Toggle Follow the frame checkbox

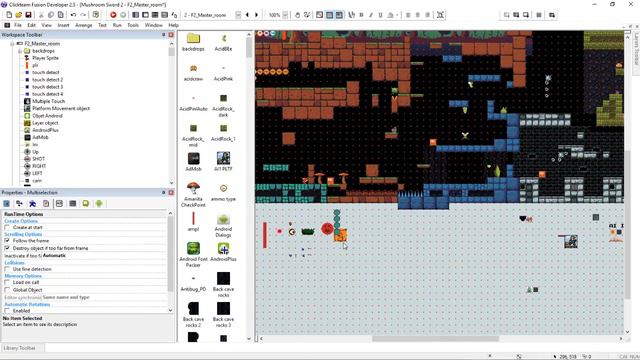click(x=7, y=241)
